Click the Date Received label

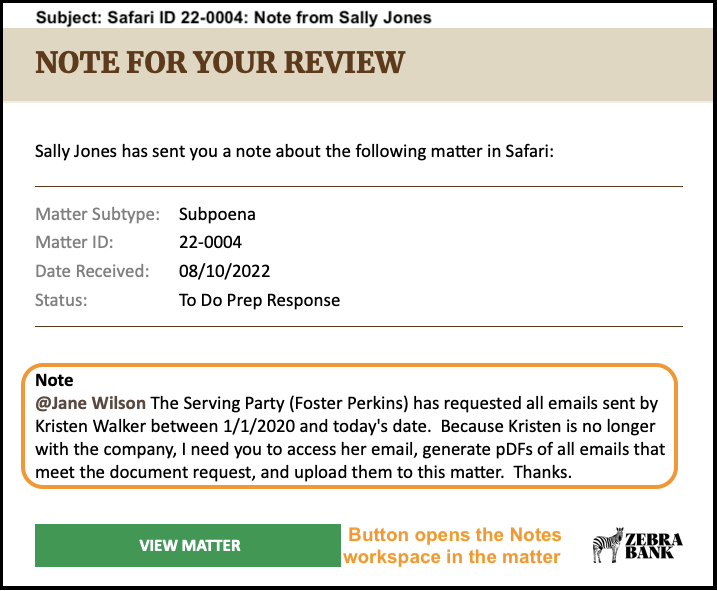[92, 271]
